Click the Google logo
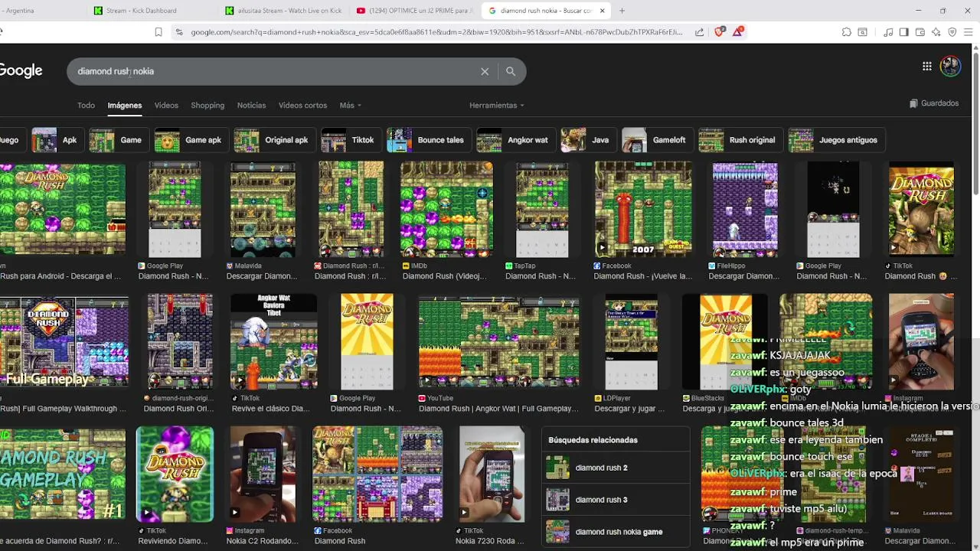 (21, 70)
